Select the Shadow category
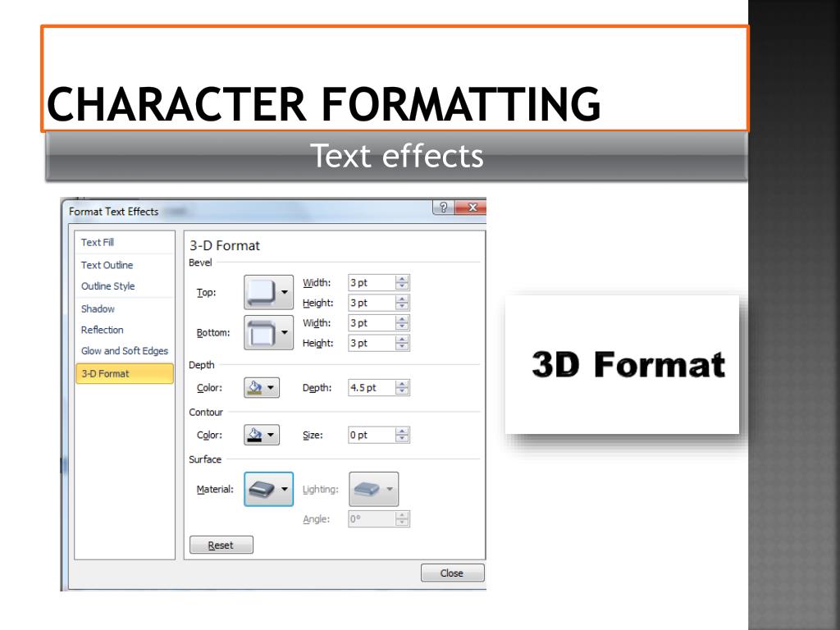This screenshot has height=630, width=840. coord(98,308)
